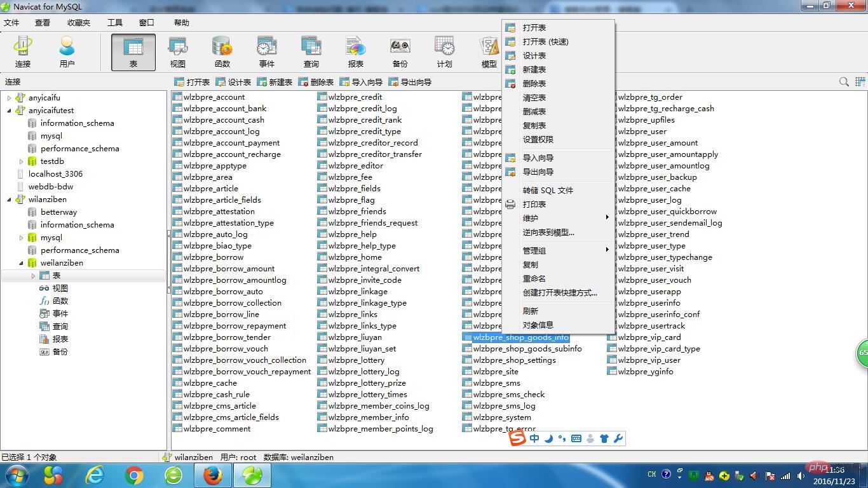Open the 用户 (User) toolbar icon
This screenshot has height=488, width=868.
pos(67,52)
